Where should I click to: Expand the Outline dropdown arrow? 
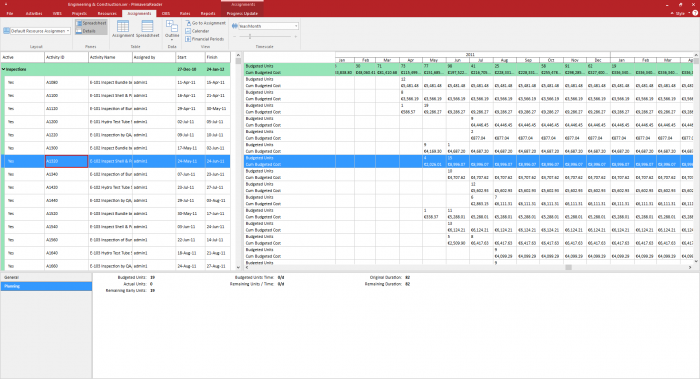172,40
